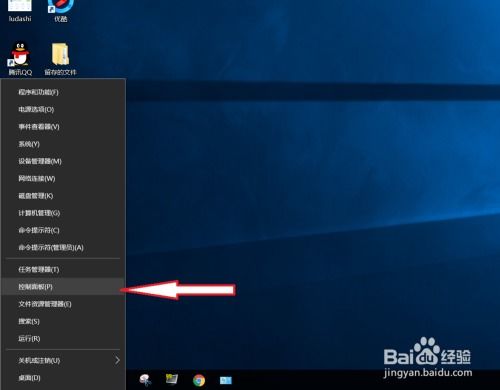
Task: Open the ludashi desktop shortcut
Action: tap(20, 11)
